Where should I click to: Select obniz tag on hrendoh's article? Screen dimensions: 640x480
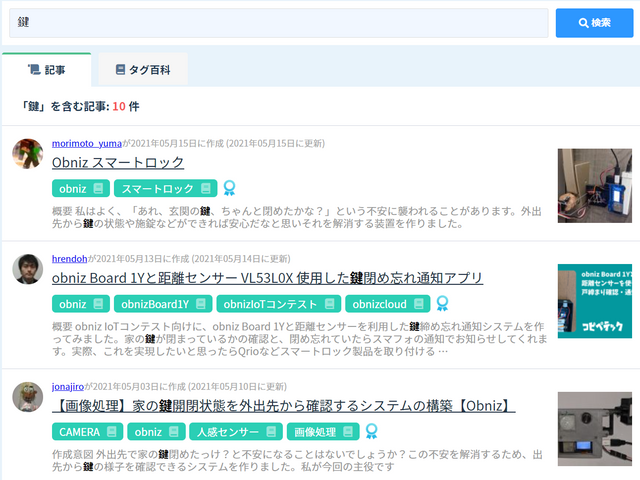click(81, 304)
